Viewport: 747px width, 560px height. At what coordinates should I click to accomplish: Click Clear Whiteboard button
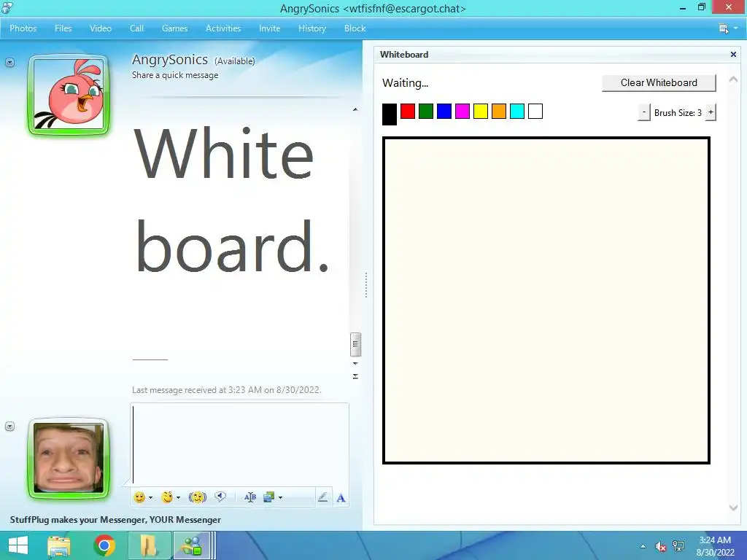click(x=659, y=83)
